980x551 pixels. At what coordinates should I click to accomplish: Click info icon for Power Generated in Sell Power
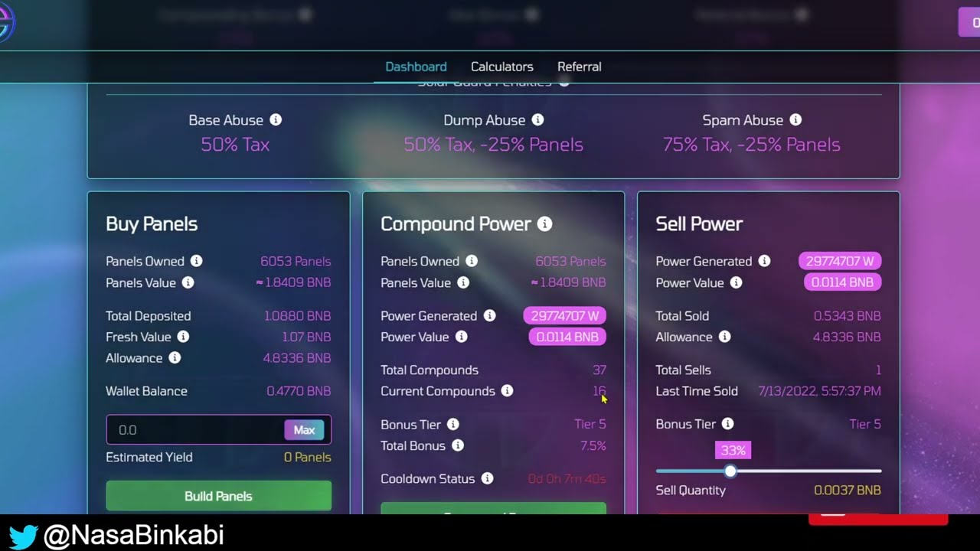point(764,261)
